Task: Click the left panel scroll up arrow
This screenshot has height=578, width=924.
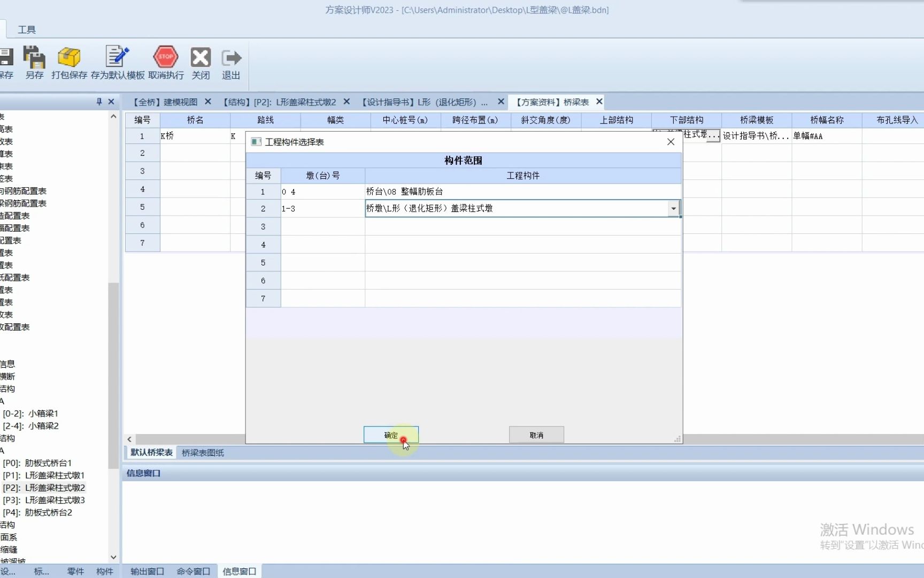Action: (113, 116)
